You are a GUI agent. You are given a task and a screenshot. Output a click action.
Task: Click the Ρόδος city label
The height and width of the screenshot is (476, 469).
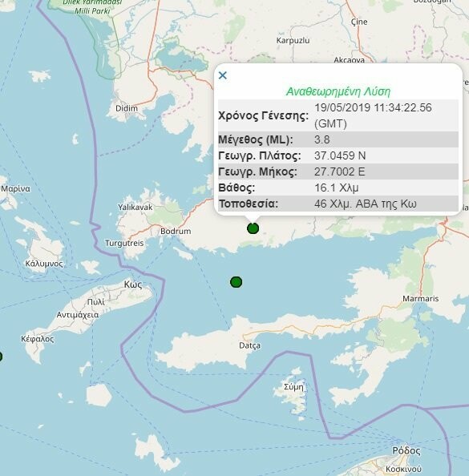coord(406,451)
